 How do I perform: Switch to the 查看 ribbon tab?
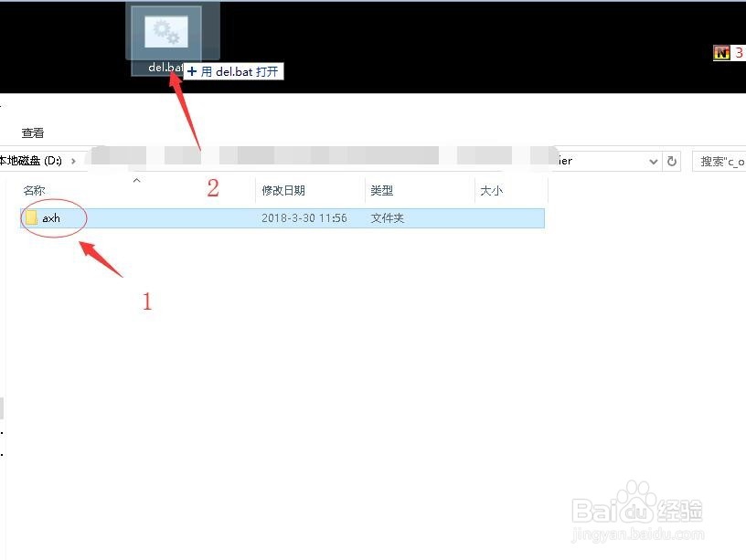tap(32, 132)
